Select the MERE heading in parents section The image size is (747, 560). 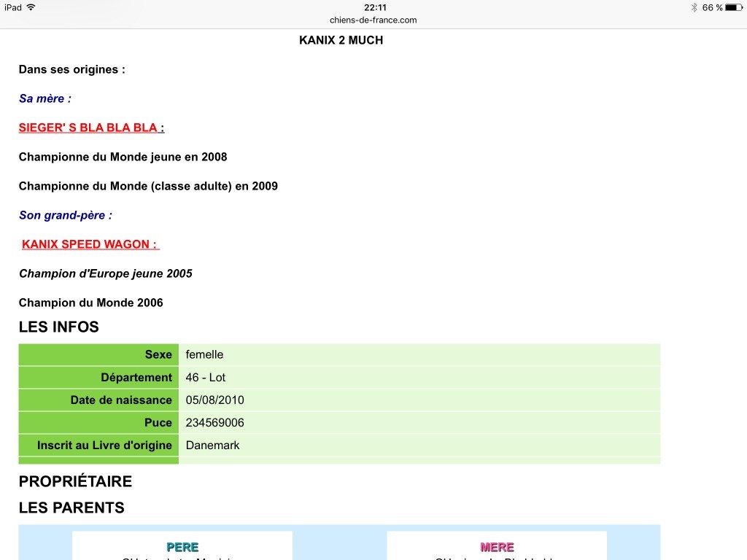click(497, 547)
